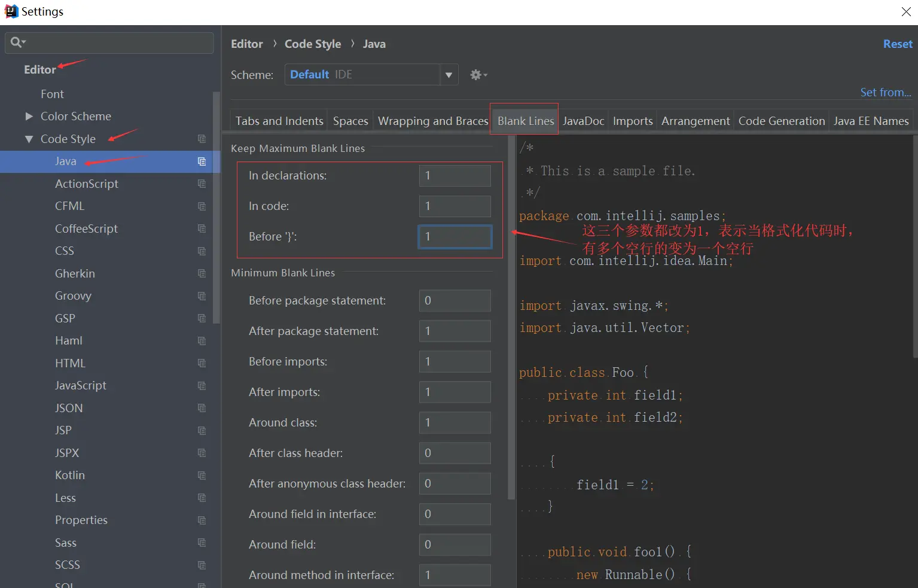Open the Default IDE scheme combo box
This screenshot has height=588, width=918.
point(371,75)
